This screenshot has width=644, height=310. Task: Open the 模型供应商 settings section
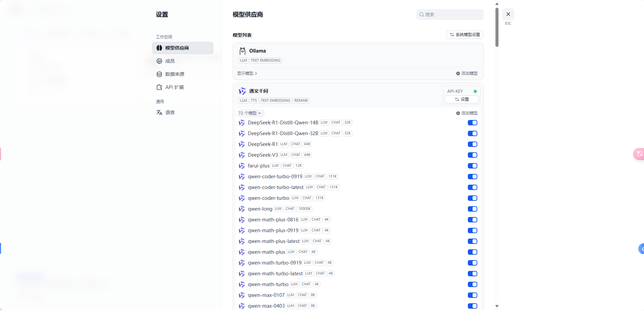click(x=183, y=48)
